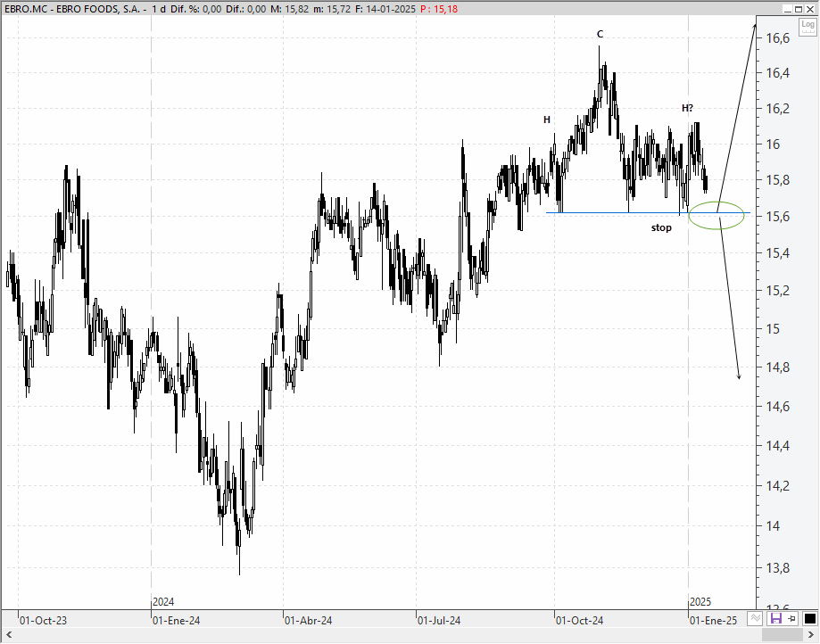Click the purple floppy disk save icon
820x644 pixels.
tap(776, 618)
